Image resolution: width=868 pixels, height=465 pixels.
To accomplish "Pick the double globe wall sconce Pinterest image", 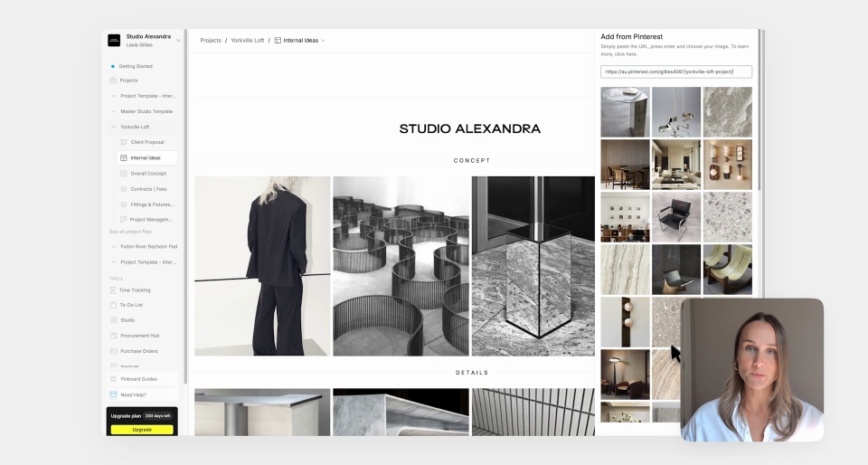I will pos(626,322).
